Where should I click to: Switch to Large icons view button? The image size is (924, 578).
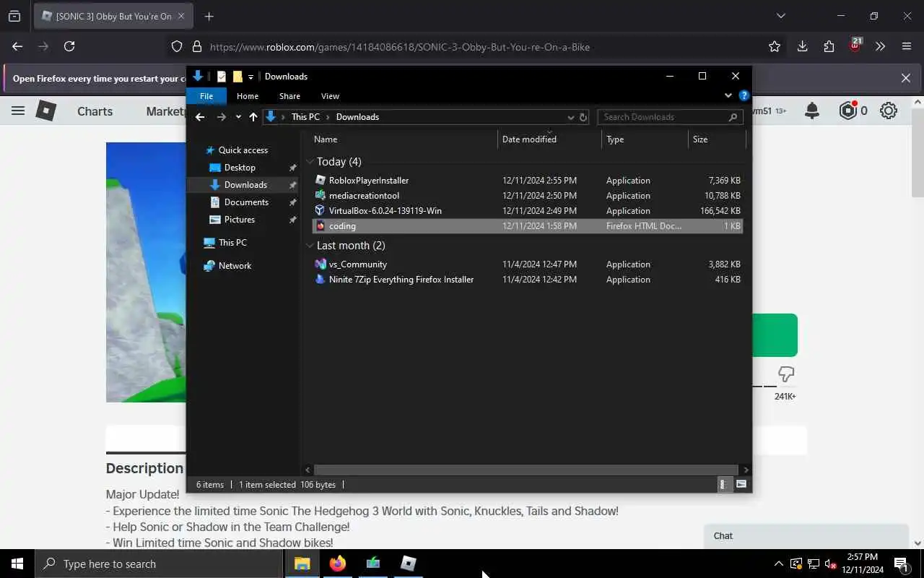(x=741, y=485)
